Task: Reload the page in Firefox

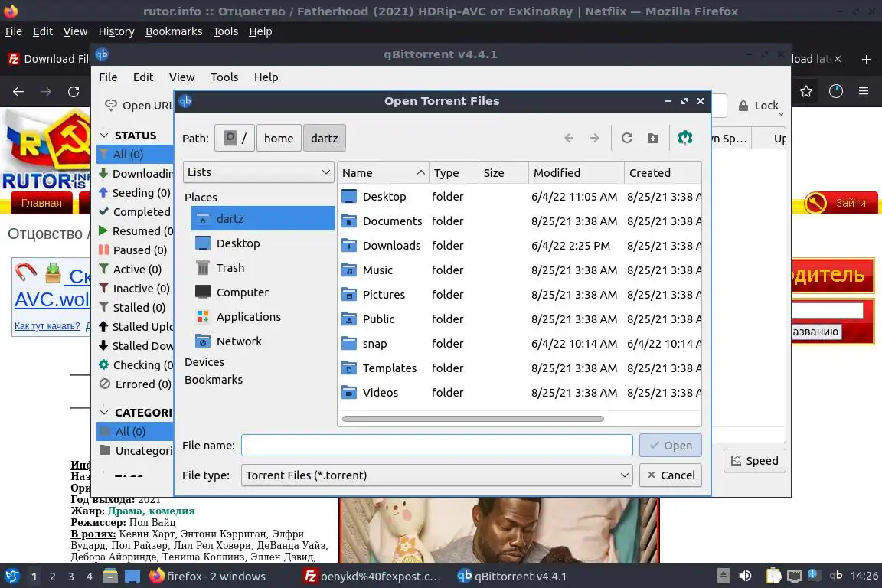Action: [x=73, y=91]
